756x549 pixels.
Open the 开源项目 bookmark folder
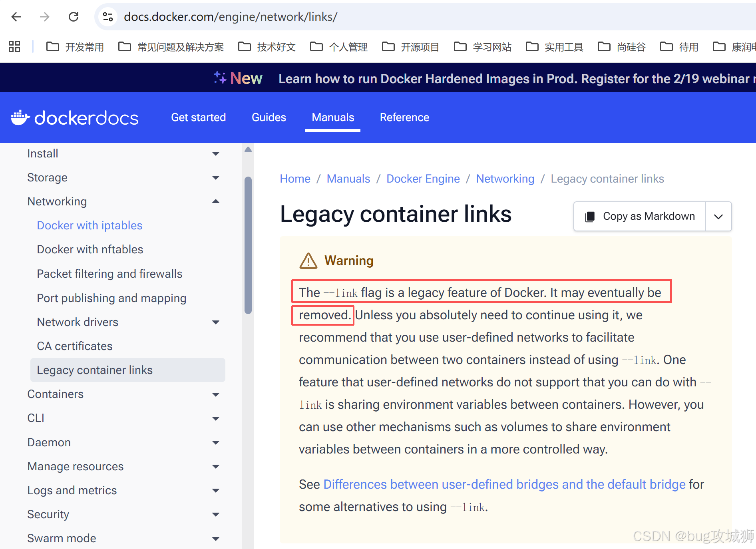pos(411,47)
